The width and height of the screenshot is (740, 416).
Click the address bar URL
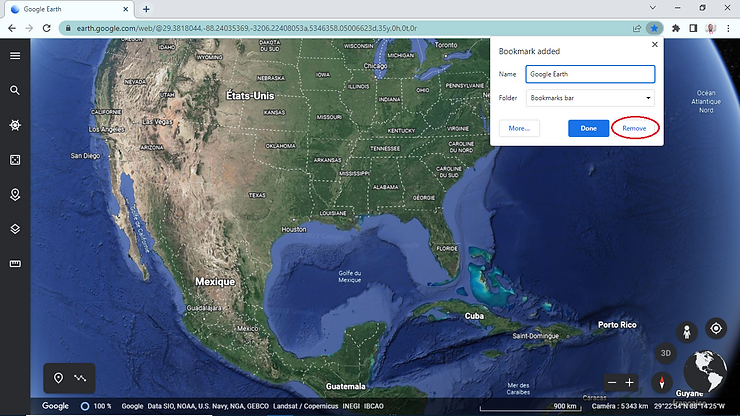246,28
